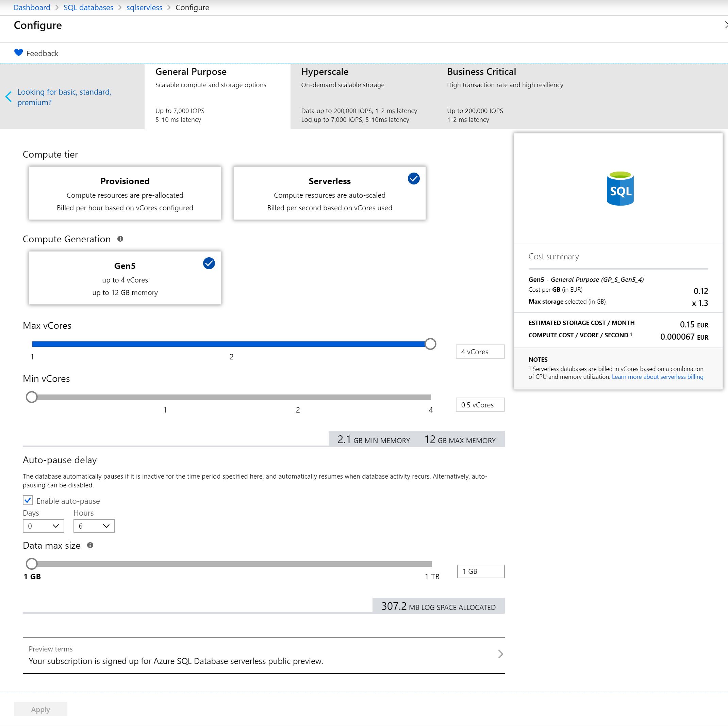Click the Data max size info icon
This screenshot has height=726, width=728.
(90, 545)
